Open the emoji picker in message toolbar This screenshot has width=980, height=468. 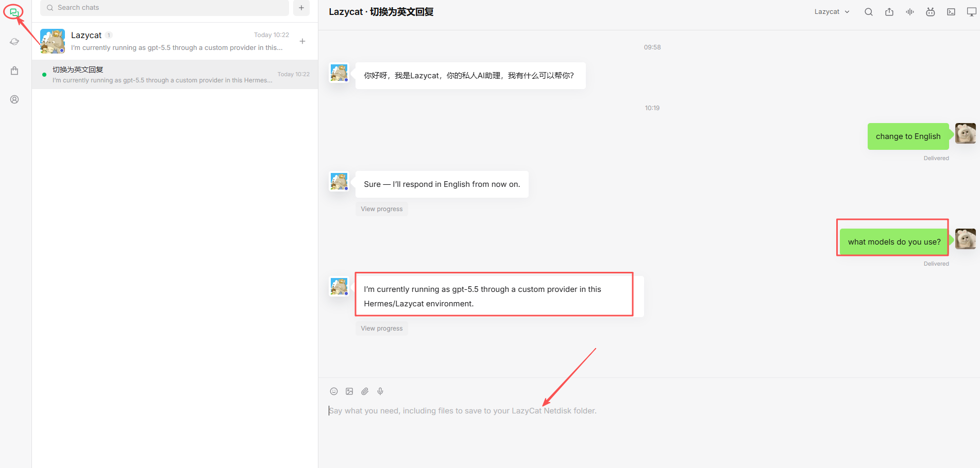tap(334, 391)
